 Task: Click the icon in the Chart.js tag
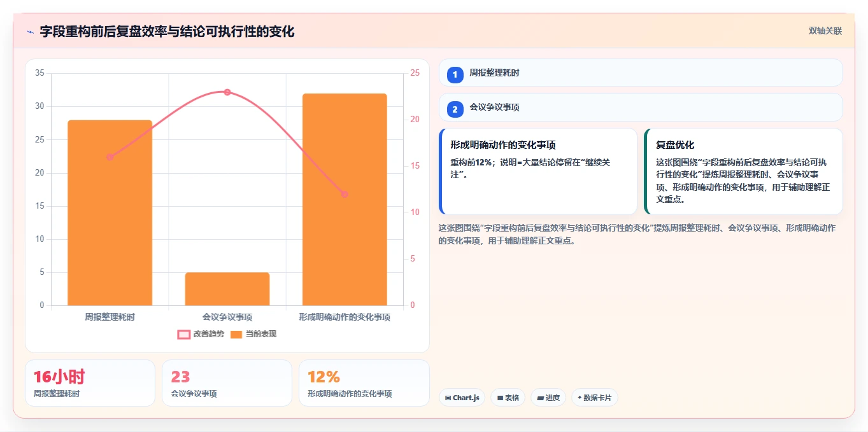click(448, 398)
